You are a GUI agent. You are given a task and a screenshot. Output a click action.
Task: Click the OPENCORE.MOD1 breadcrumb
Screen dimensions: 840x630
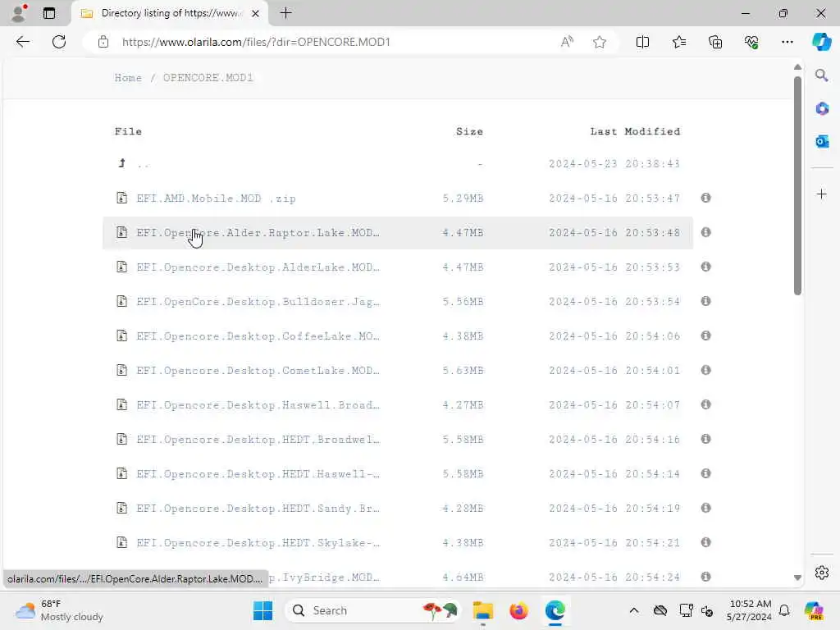(x=208, y=78)
